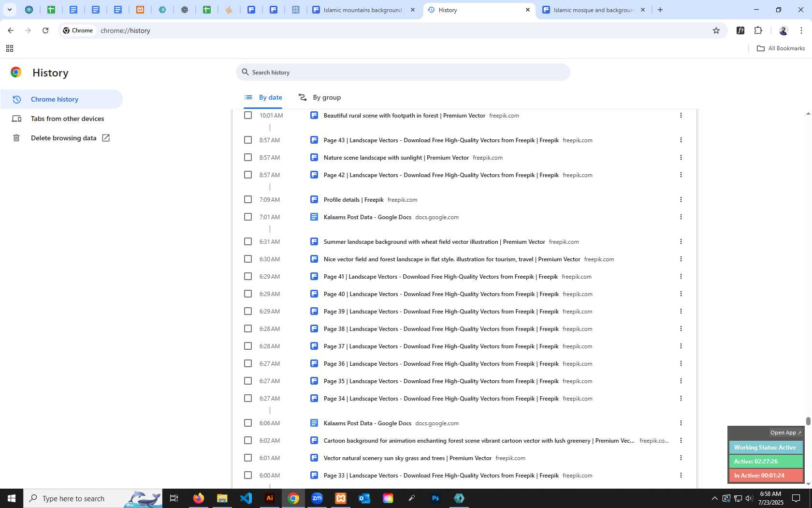812x508 pixels.
Task: Open Photoshop from taskbar
Action: click(435, 498)
